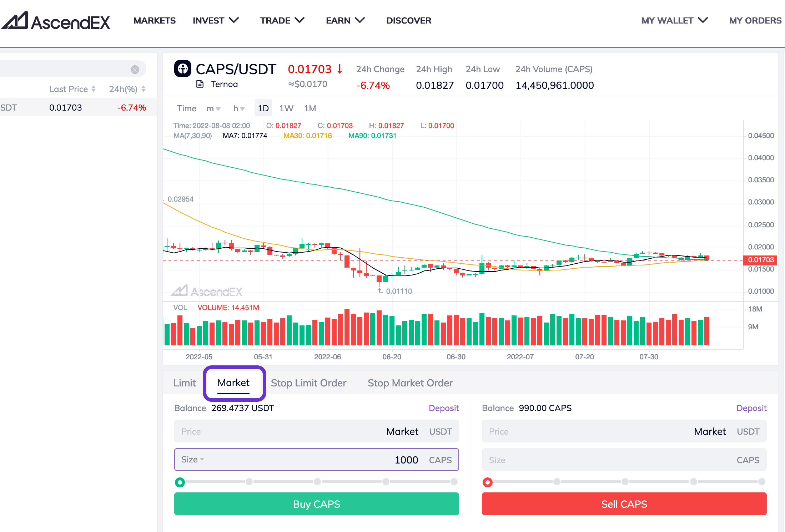Switch to Market order tab
The height and width of the screenshot is (532, 785).
(x=233, y=383)
